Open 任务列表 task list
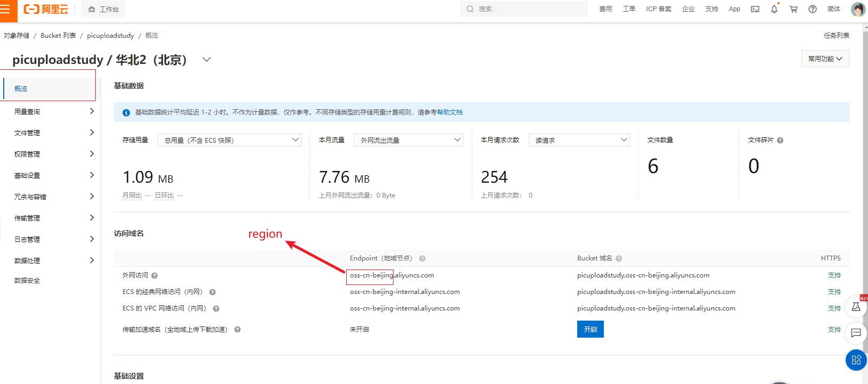 click(837, 36)
